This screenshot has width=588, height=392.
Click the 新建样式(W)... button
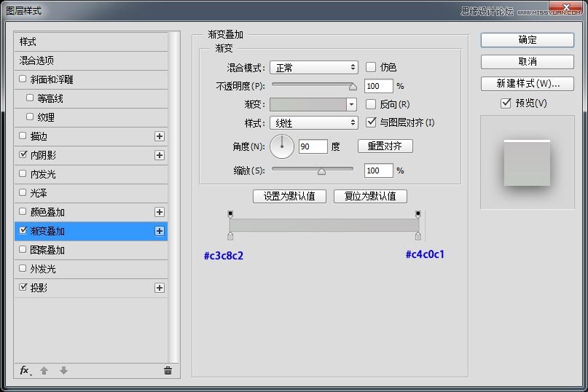tap(528, 84)
